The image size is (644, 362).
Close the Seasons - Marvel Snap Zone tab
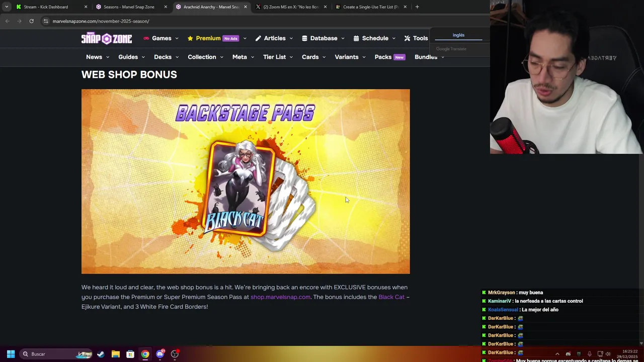point(166,7)
